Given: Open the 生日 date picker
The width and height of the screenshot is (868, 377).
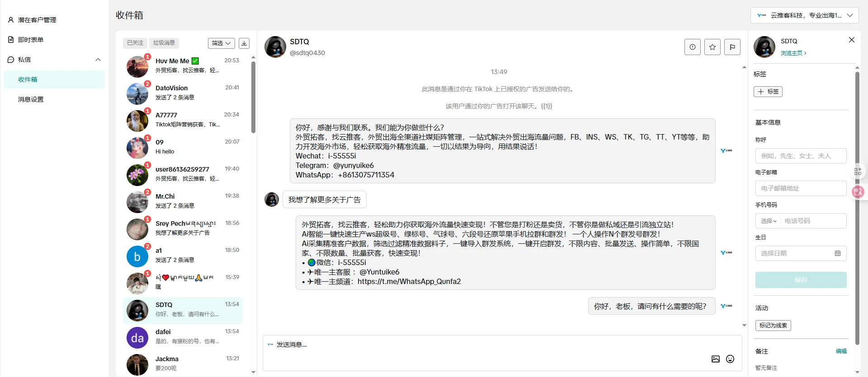Looking at the screenshot, I should 801,253.
